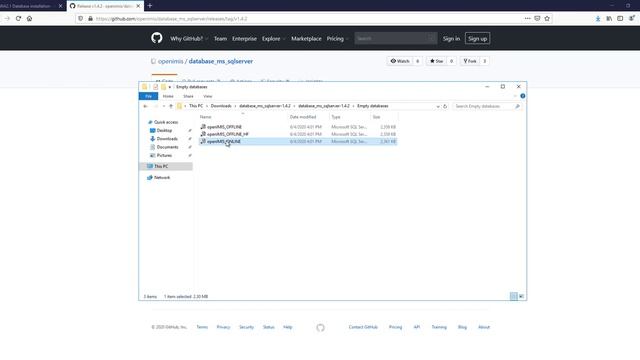Open the Home ribbon tab
The width and height of the screenshot is (640, 360).
pos(168,96)
